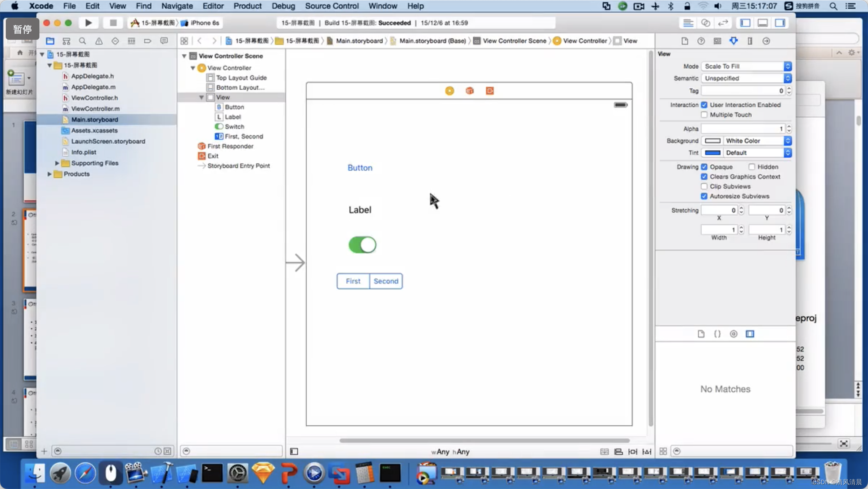868x489 pixels.
Task: Click the Second segment on canvas
Action: [x=386, y=281]
